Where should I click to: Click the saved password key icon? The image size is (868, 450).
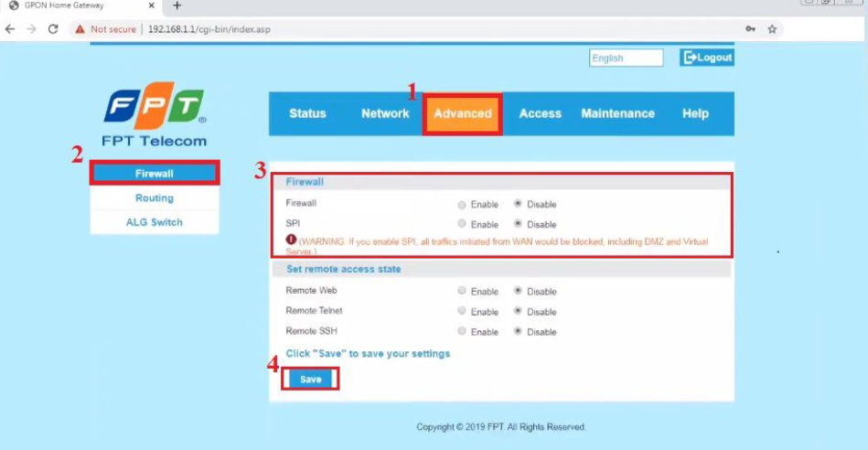750,29
